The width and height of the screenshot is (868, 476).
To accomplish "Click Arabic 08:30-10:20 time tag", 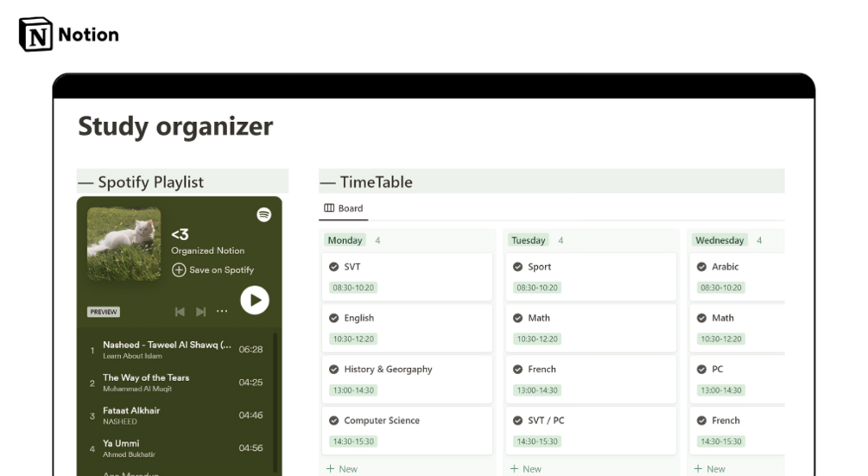I will pyautogui.click(x=721, y=288).
